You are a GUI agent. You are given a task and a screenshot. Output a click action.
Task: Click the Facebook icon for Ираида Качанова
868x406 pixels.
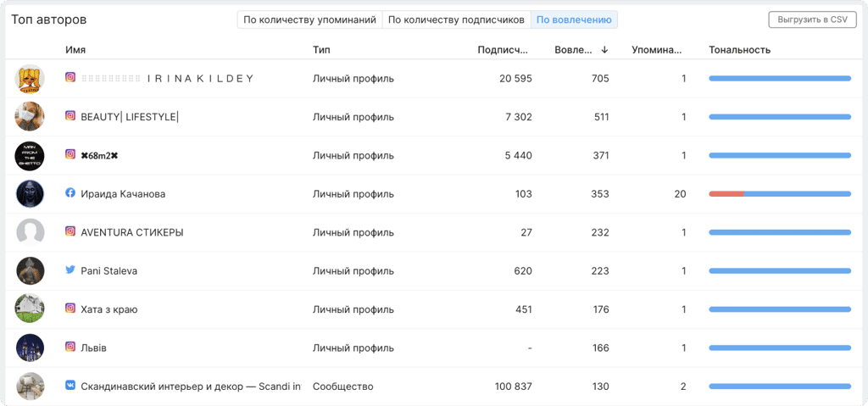point(70,193)
